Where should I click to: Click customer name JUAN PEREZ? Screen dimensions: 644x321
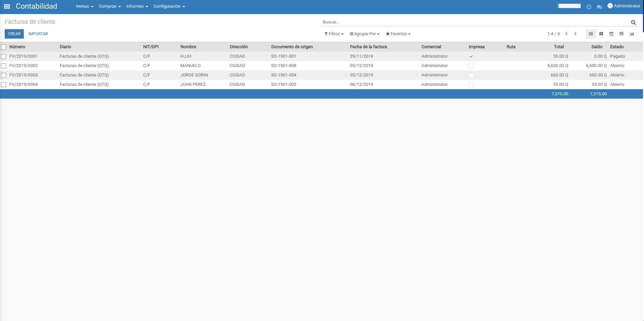[193, 85]
